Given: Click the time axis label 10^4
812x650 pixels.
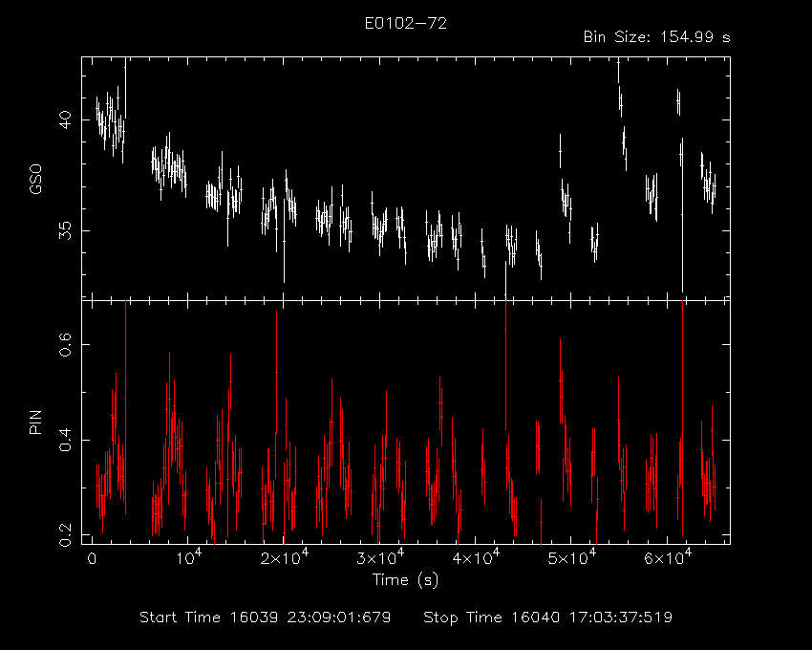Looking at the screenshot, I should pos(188,557).
